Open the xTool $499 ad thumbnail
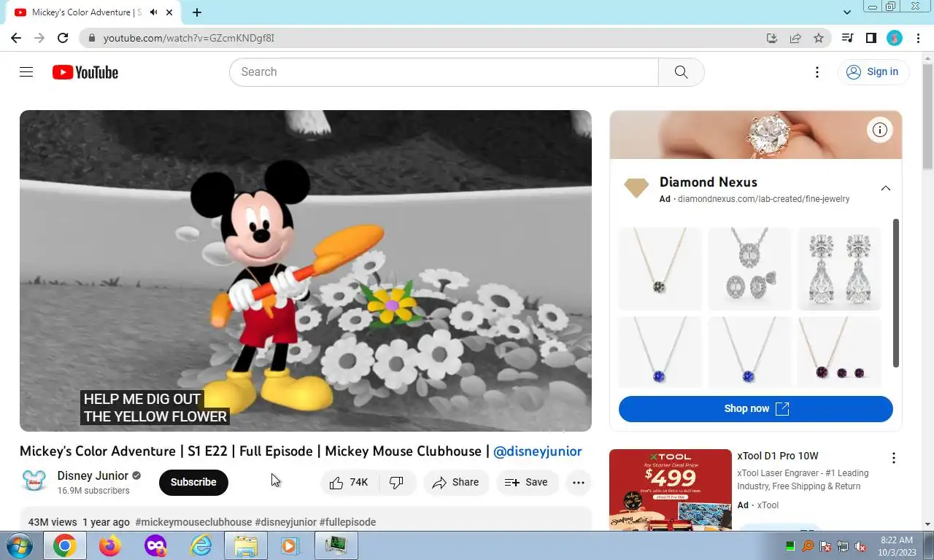 [671, 490]
